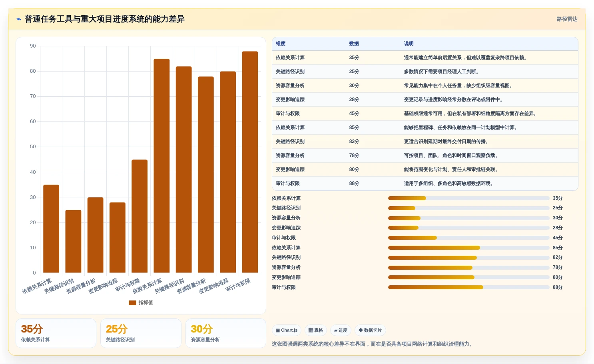Toggle the 指标值 legend swatch
Viewport: 594px width, 364px height.
(132, 303)
